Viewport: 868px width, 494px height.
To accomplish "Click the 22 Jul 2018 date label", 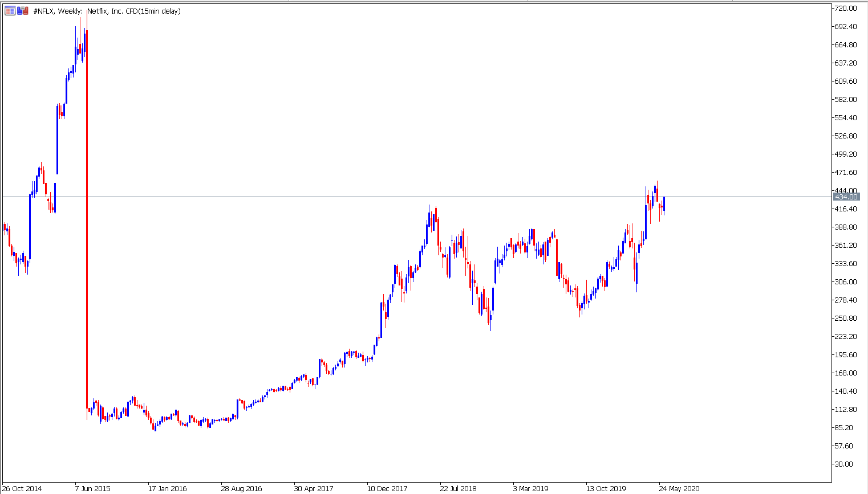I will click(458, 488).
